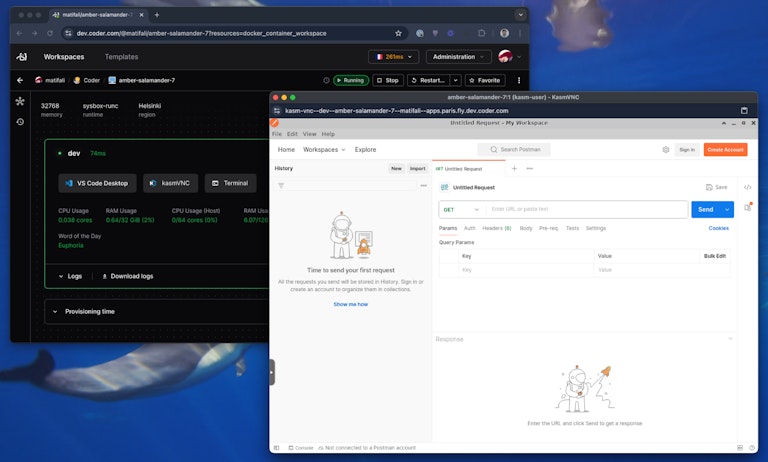
Task: Click the Enter URL input field
Action: coord(585,210)
